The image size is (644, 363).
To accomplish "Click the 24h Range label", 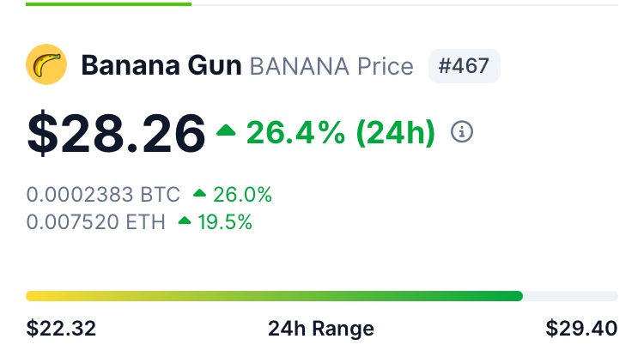I will 321,329.
